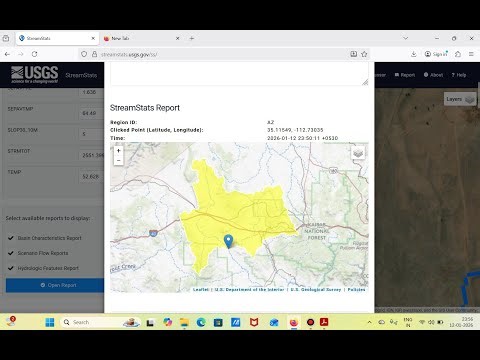Open Windows Start menu
Viewport: 480px width, 360px height.
click(50, 322)
